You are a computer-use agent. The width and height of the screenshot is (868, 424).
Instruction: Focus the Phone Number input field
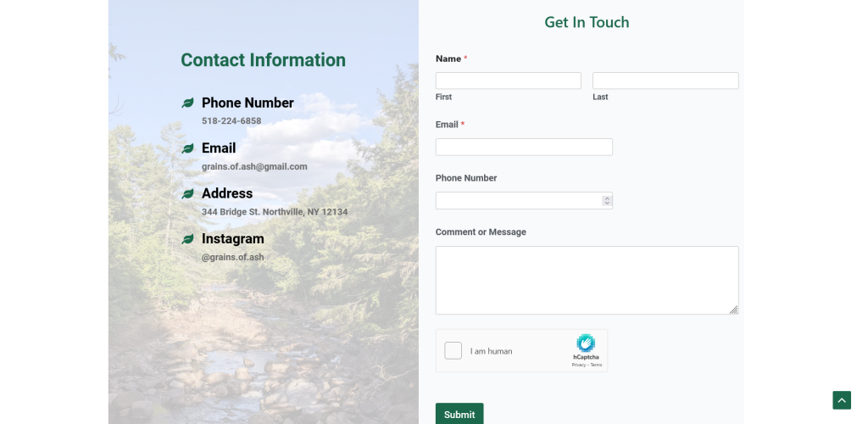click(x=524, y=201)
